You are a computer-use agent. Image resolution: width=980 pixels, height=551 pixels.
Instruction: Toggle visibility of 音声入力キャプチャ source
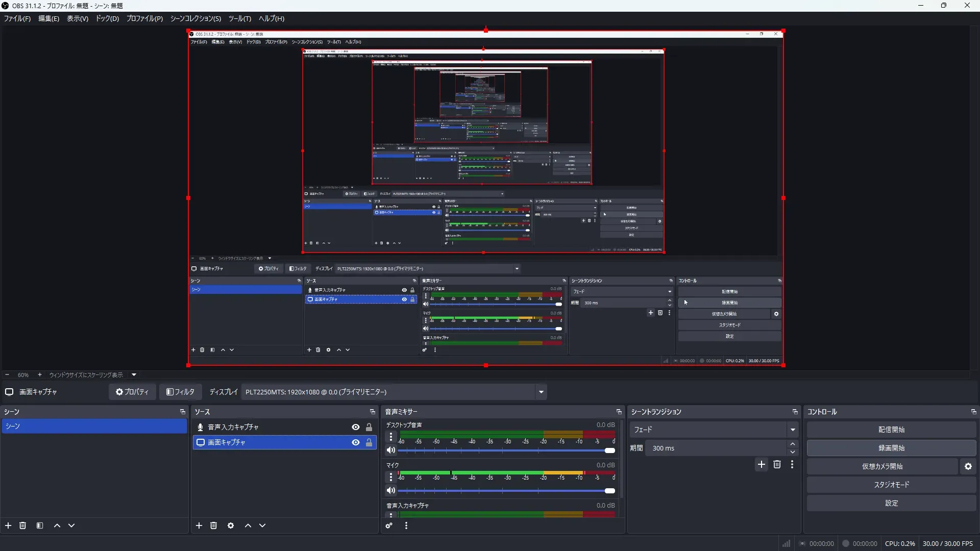(356, 427)
